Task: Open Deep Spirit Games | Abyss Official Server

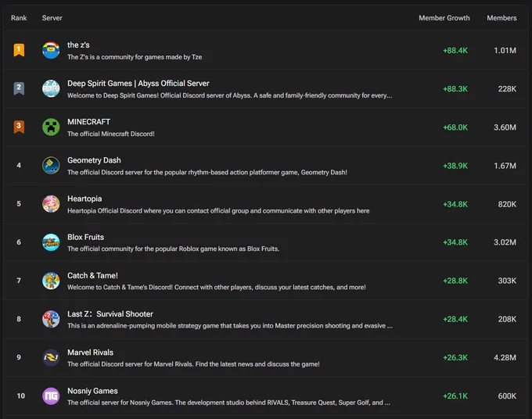Action: (x=138, y=84)
